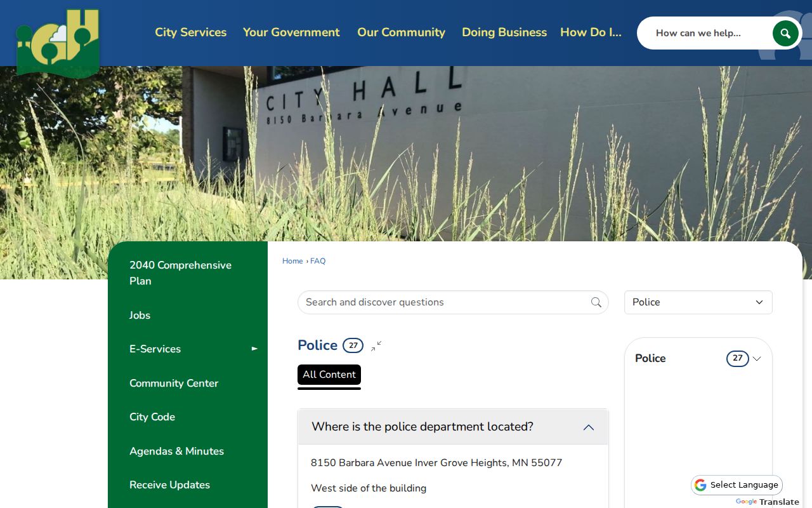Click the green search magnifier button
This screenshot has height=508, width=812.
coord(785,33)
